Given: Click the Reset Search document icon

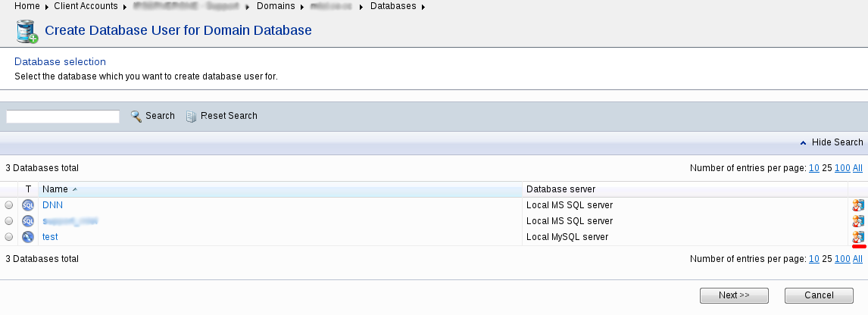Looking at the screenshot, I should (191, 117).
